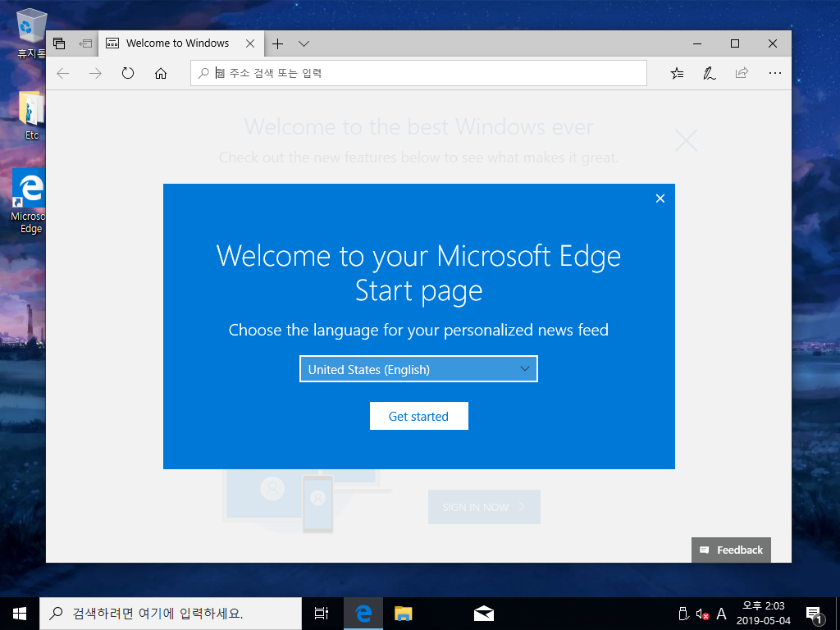Open the Mail app on taskbar
Screen dimensions: 840x630
(484, 614)
